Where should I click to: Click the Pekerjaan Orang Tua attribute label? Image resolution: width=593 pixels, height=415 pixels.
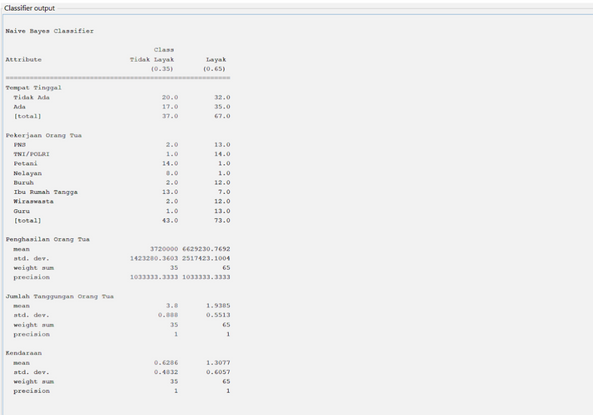coord(43,135)
